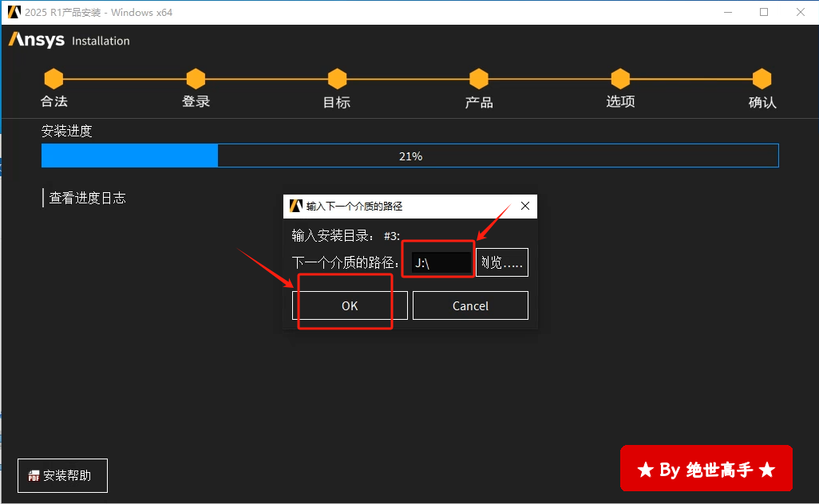Click the installer title bar Ansys icon

(14, 12)
